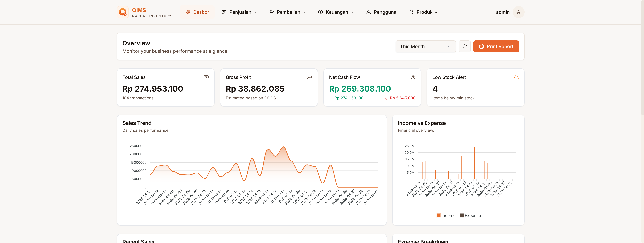644x243 pixels.
Task: Click the Produk box icon
Action: (x=411, y=12)
